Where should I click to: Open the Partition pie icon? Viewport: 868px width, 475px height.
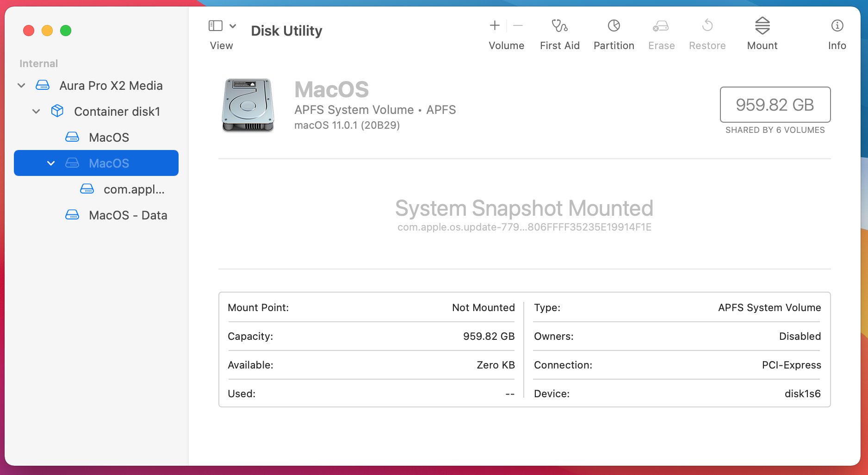pos(614,25)
